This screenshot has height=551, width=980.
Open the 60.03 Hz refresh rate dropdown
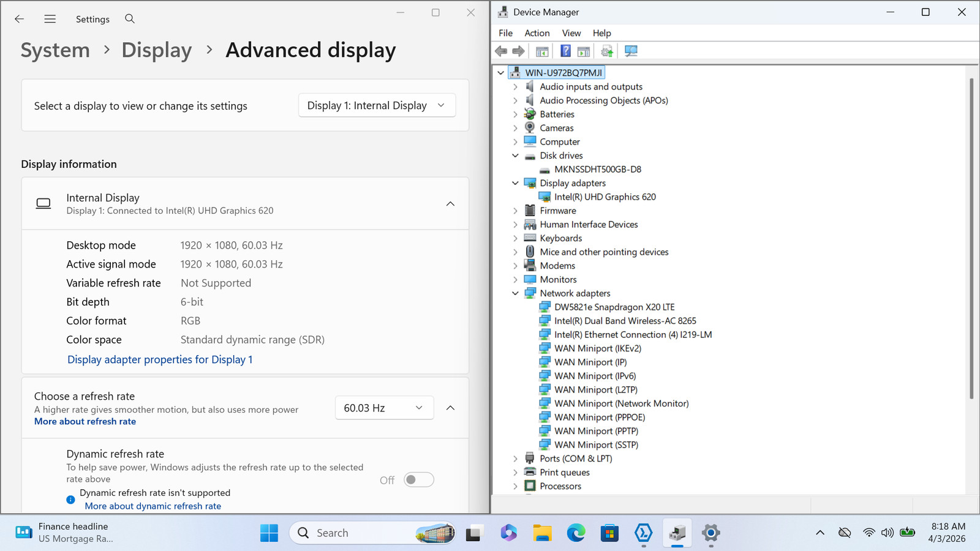click(x=384, y=408)
